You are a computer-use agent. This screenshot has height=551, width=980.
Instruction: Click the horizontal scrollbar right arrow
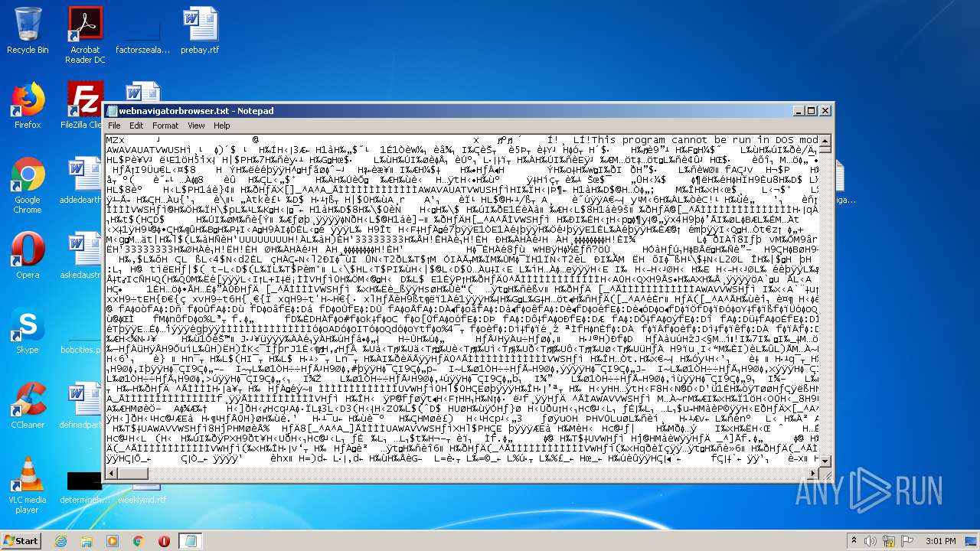(x=812, y=474)
